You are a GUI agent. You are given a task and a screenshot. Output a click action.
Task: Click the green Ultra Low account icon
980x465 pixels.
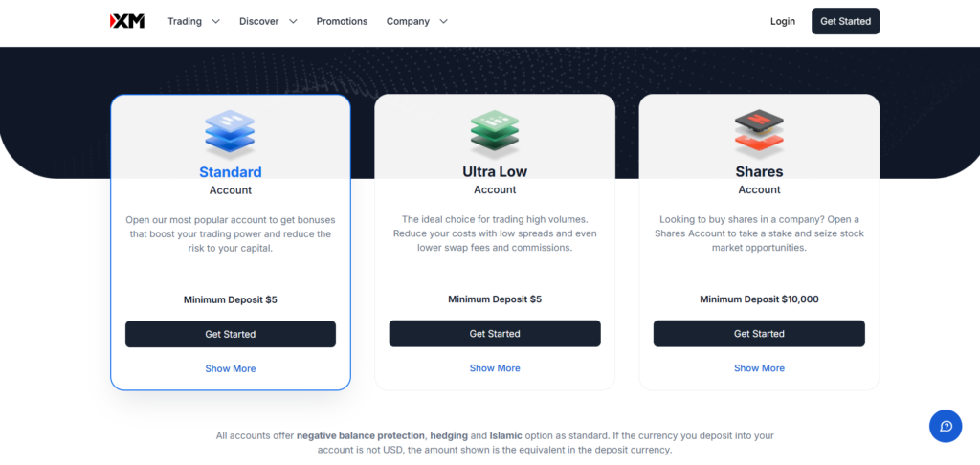click(x=495, y=133)
